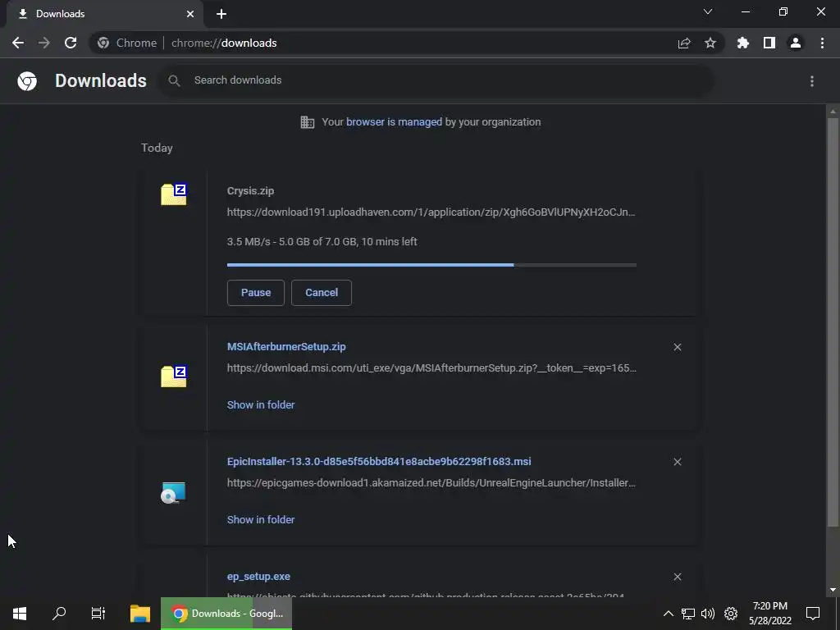The width and height of the screenshot is (840, 630).
Task: Click the settings gear tray icon
Action: coord(731,614)
